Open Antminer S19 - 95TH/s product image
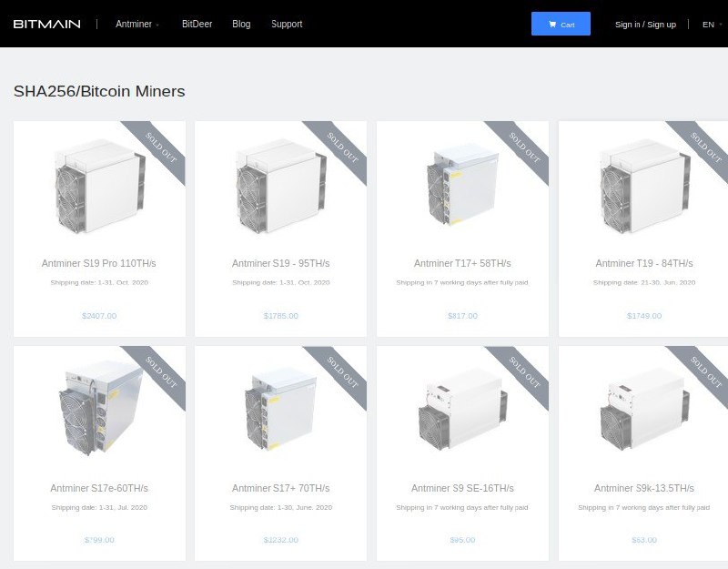 click(281, 186)
